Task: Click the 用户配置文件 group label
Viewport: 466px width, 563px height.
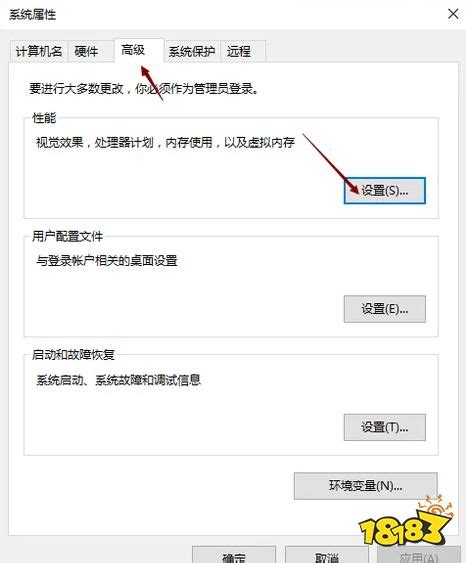Action: click(x=67, y=236)
